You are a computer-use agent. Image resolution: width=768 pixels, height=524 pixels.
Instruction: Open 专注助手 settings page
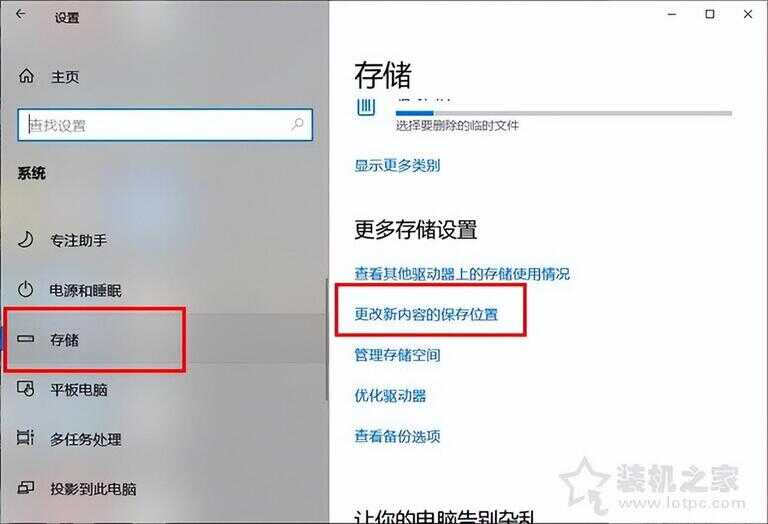tap(78, 240)
